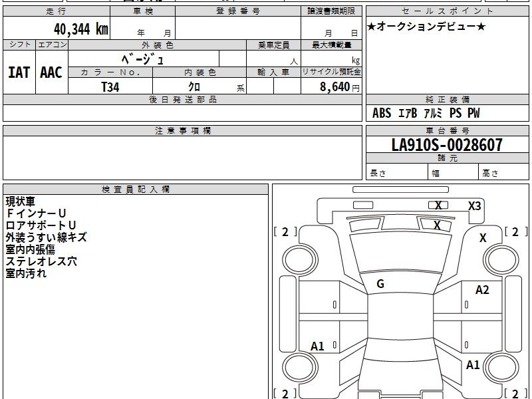Click the 後日発送部品 header
Screen dimensions: 532x399
[x=182, y=99]
